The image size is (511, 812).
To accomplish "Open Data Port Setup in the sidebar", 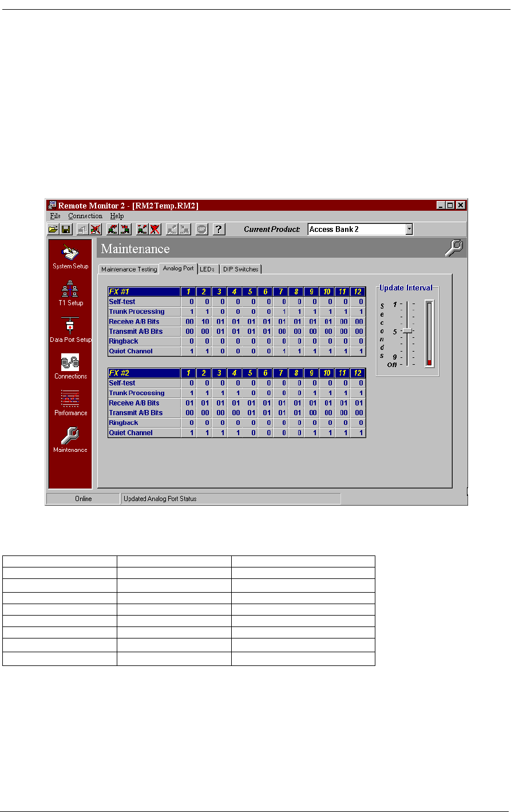I will [71, 330].
